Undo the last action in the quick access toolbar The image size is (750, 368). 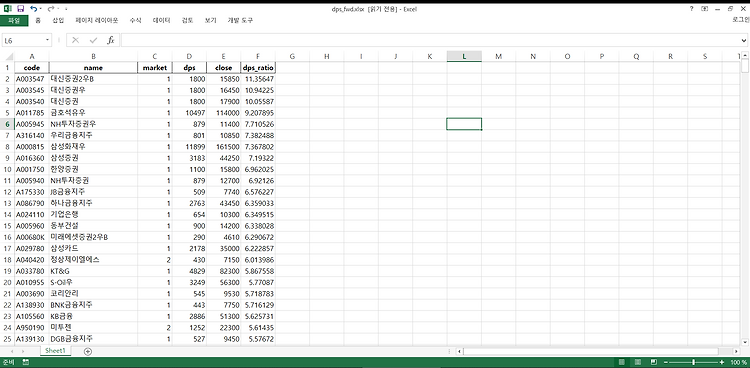pos(33,9)
